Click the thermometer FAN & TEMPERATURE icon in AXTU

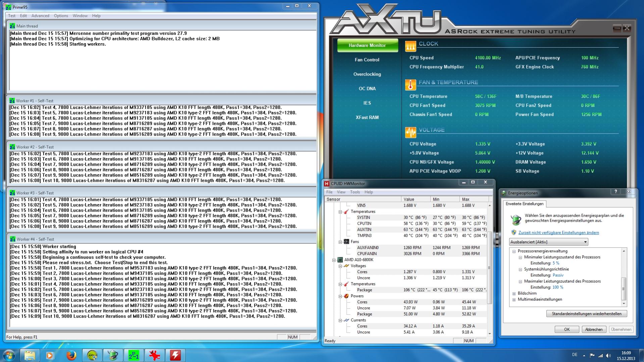(410, 85)
